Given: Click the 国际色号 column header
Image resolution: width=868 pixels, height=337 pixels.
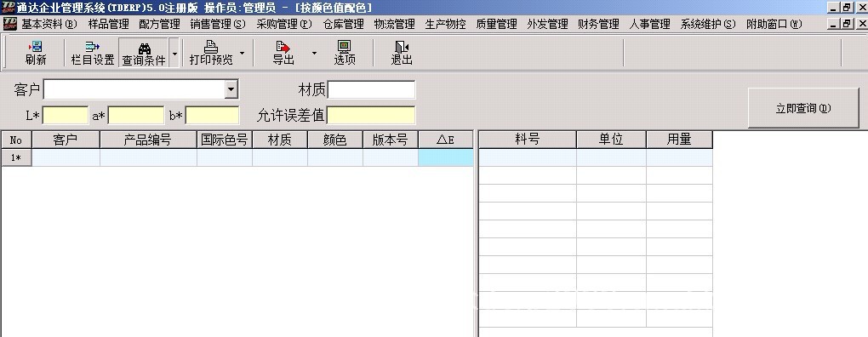Looking at the screenshot, I should [x=224, y=140].
